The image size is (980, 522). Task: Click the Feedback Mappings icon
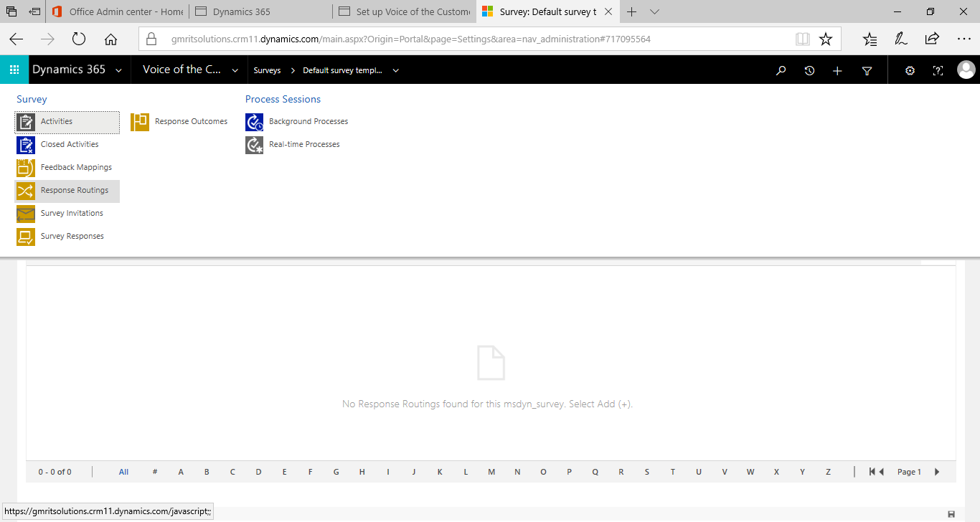[x=26, y=168]
